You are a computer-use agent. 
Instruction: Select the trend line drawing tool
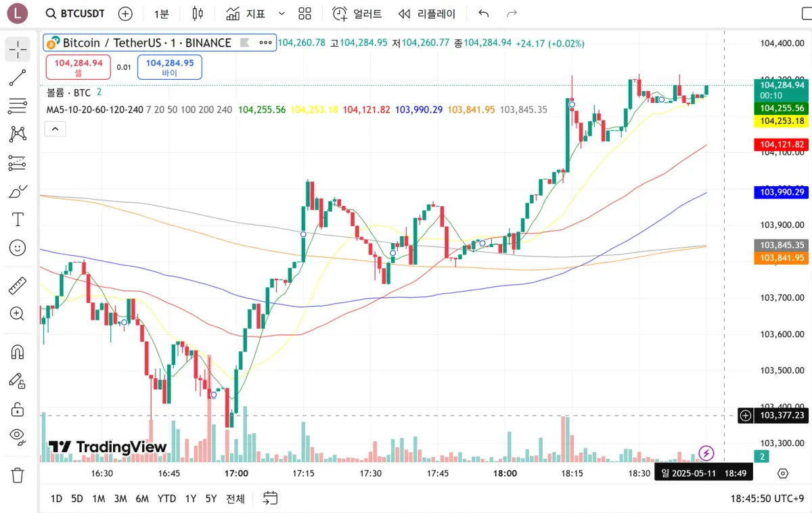coord(18,78)
